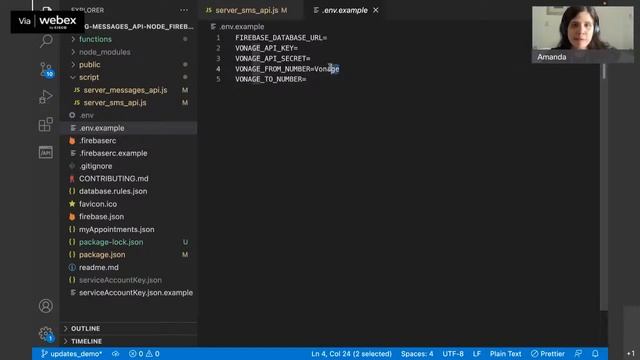Click the updates_demo branch indicator
The image size is (640, 360).
tap(71, 354)
